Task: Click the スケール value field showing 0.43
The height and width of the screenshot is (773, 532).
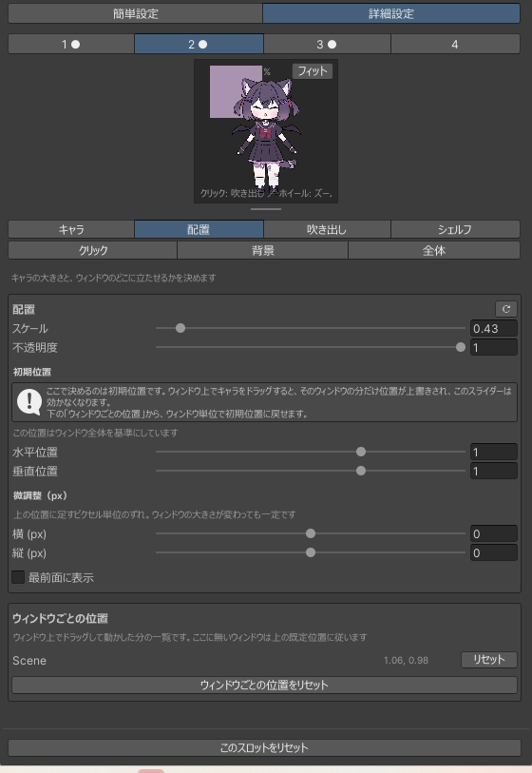Action: [494, 328]
